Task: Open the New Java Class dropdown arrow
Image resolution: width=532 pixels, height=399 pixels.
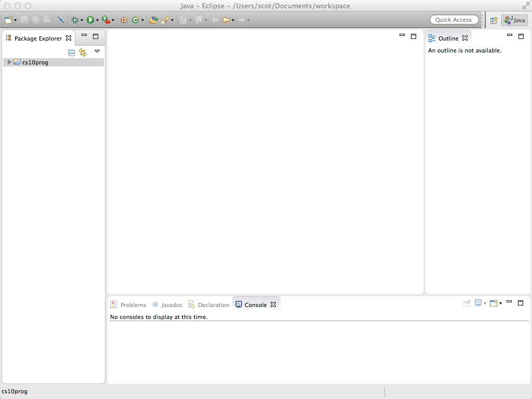Action: [x=142, y=20]
